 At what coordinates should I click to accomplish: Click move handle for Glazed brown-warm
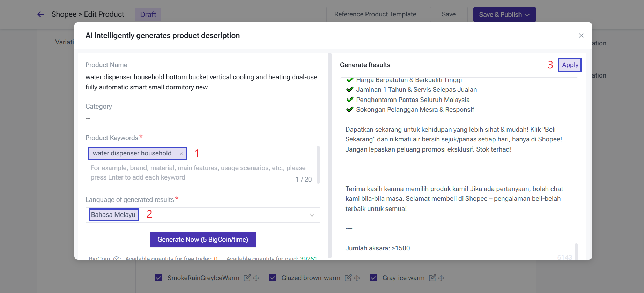(x=357, y=278)
